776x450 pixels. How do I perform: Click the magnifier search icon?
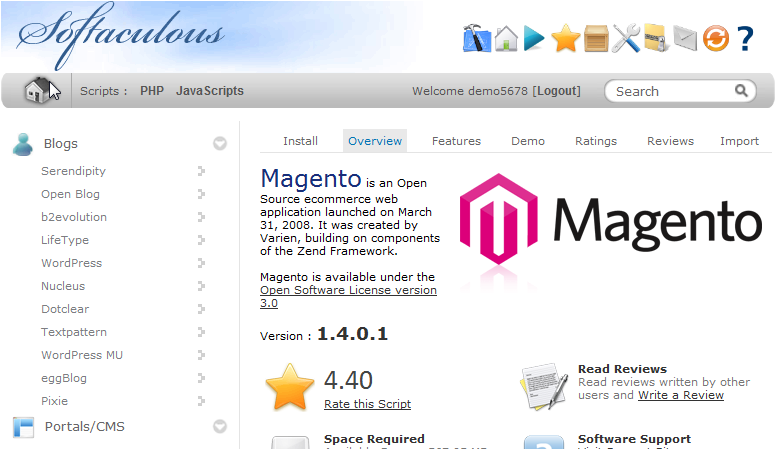pos(741,91)
